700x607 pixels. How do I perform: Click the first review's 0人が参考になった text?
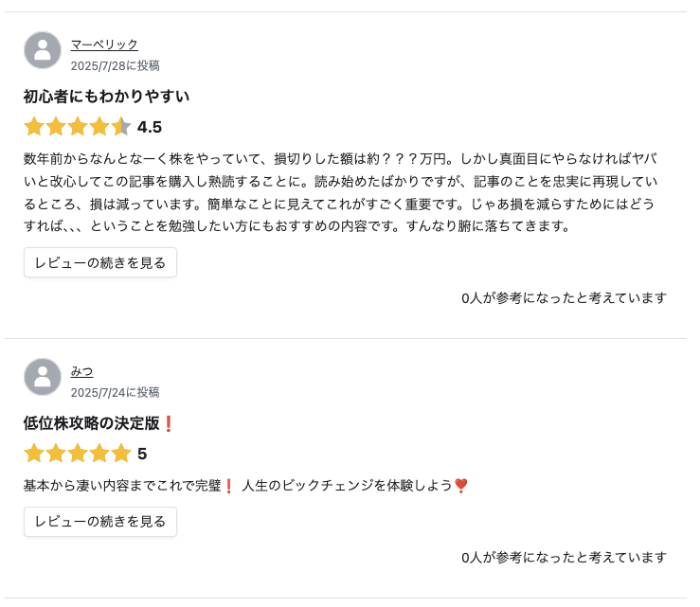(564, 297)
